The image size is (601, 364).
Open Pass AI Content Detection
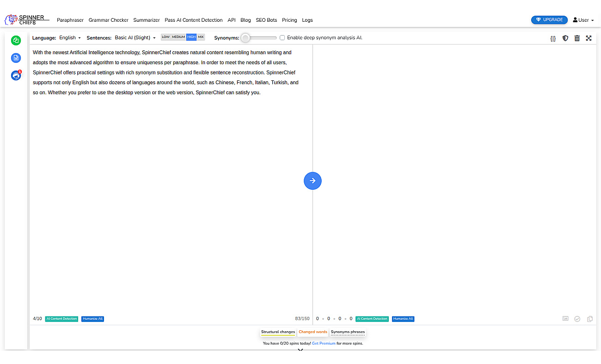click(x=194, y=20)
